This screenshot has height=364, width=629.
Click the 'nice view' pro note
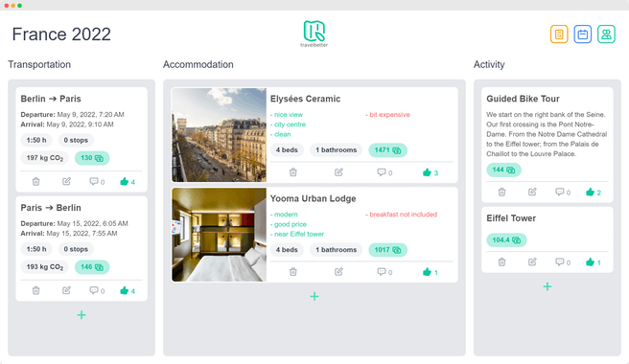(x=287, y=115)
